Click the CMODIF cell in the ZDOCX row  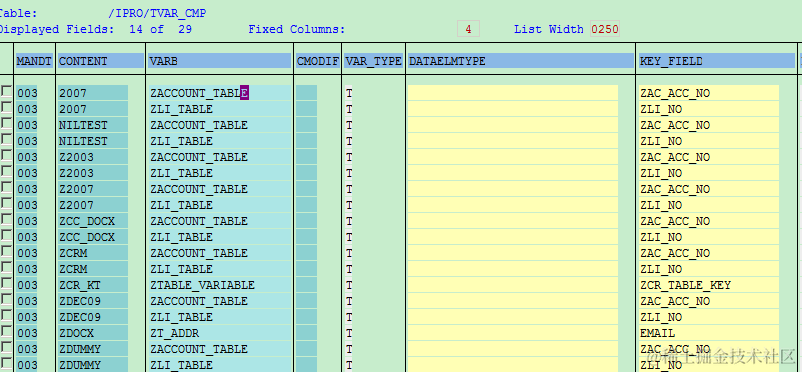[x=306, y=333]
